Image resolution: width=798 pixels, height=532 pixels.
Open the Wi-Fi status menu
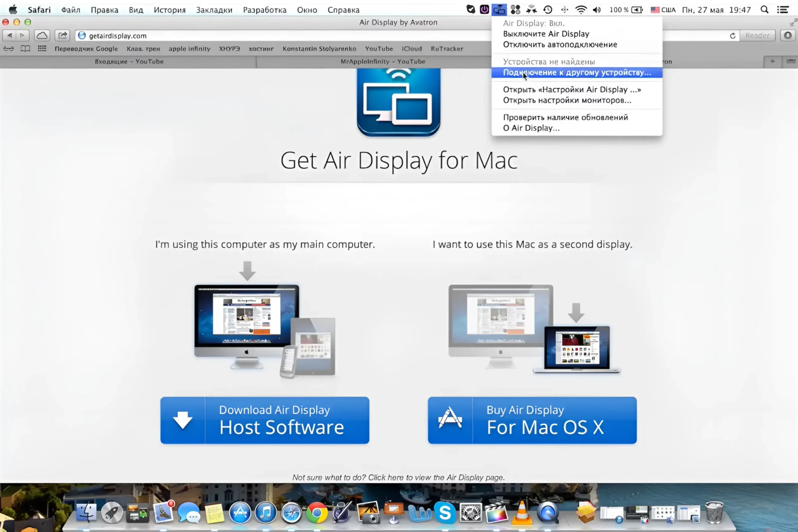point(581,10)
